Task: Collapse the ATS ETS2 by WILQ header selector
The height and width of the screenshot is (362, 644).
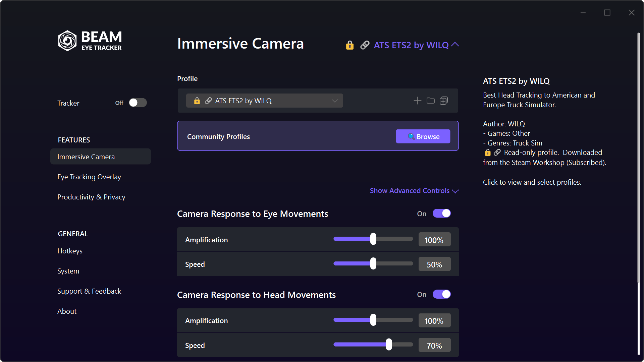Action: click(x=416, y=45)
